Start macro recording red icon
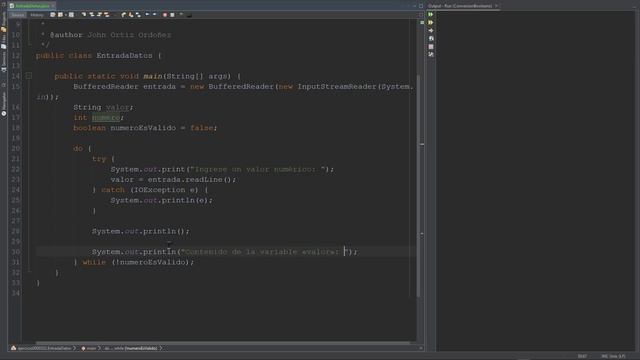This screenshot has height=360, width=640. pos(164,15)
